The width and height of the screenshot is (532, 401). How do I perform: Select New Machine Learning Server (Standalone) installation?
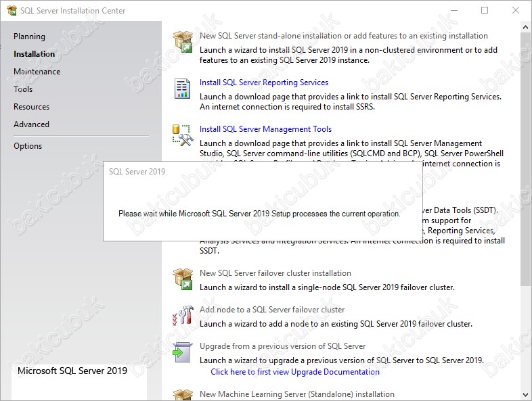pos(297,394)
